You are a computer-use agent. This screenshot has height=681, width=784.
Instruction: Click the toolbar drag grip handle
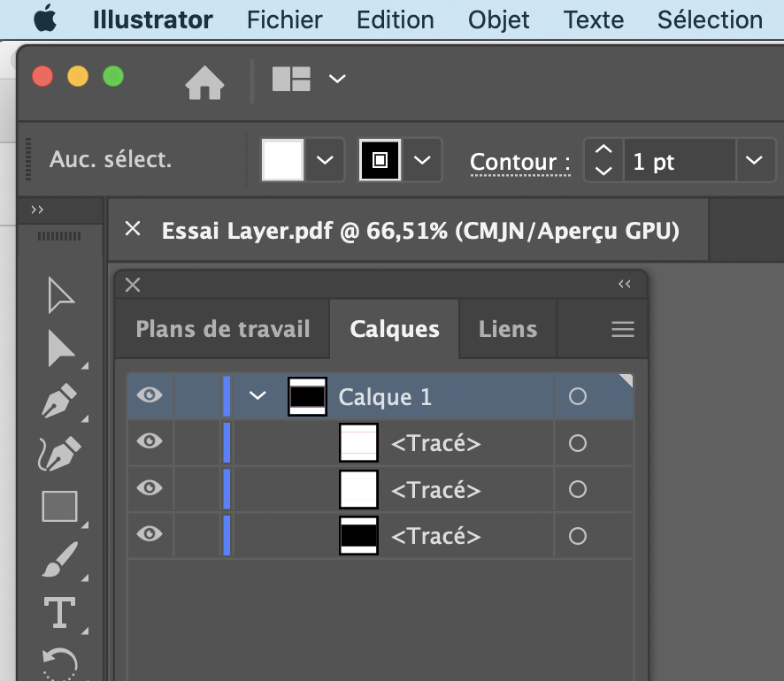[59, 236]
